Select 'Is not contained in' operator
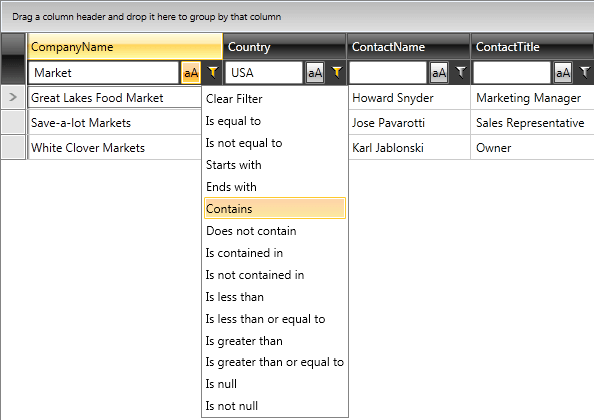Viewport: 594px width, 420px height. 275,275
